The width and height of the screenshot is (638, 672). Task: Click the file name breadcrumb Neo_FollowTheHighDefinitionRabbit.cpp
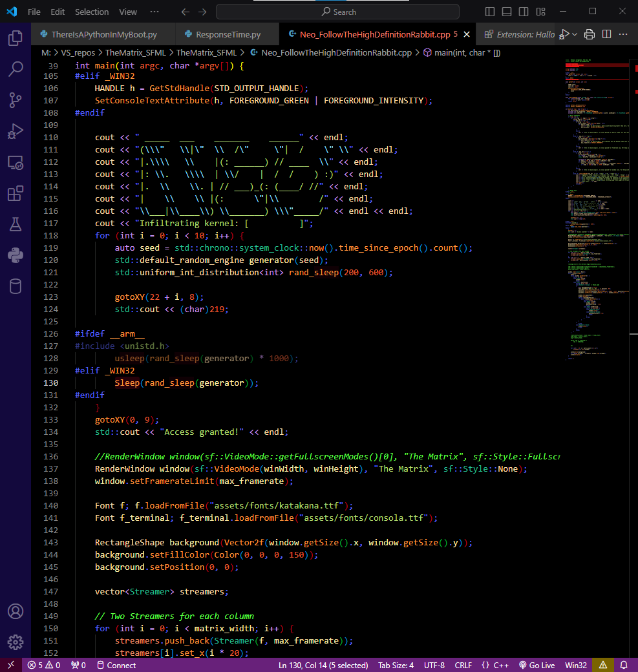336,53
